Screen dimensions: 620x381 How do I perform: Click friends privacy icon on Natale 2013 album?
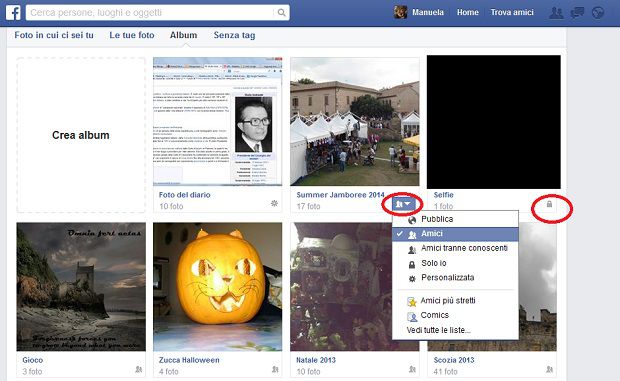click(412, 369)
